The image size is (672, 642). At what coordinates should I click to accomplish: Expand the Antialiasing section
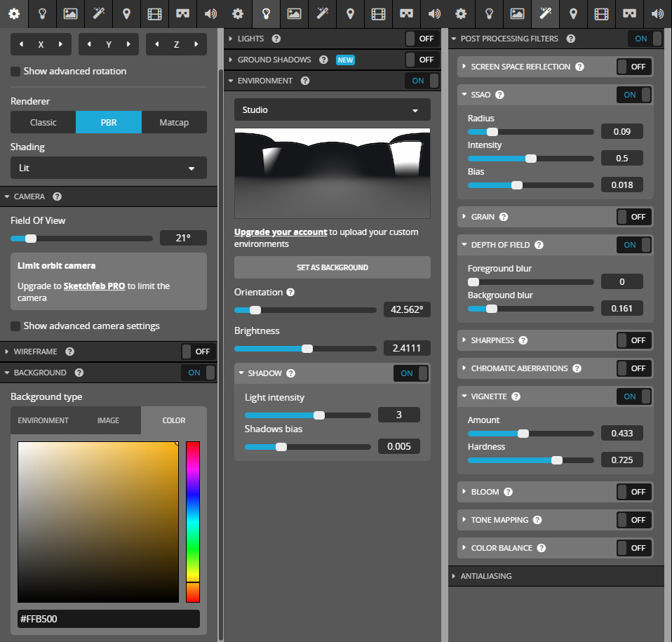click(485, 576)
